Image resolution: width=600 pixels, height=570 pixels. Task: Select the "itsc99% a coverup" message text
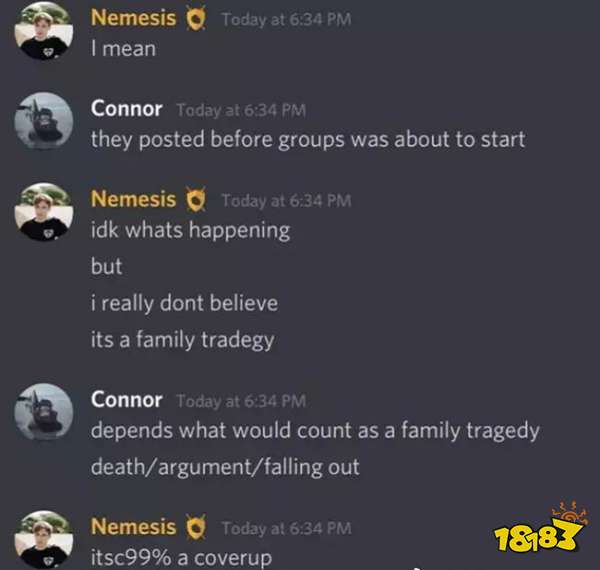(x=181, y=558)
